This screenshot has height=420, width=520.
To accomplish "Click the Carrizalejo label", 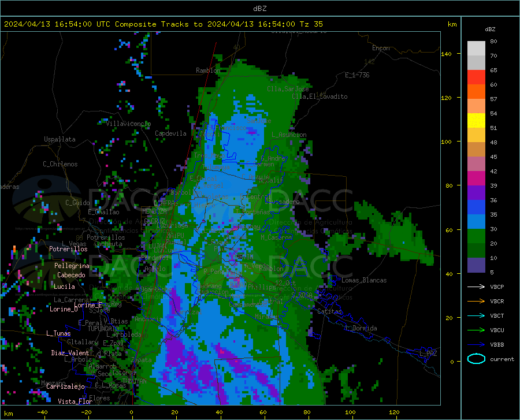I will pyautogui.click(x=65, y=386).
